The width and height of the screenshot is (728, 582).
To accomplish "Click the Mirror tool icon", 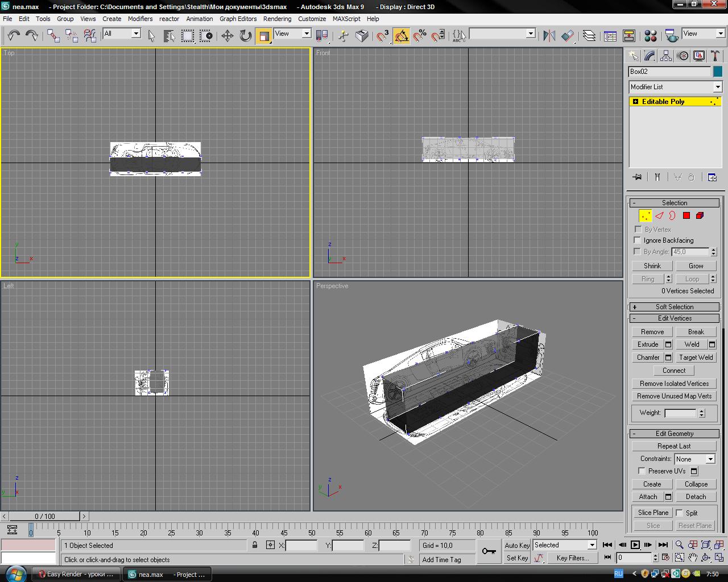I will click(x=549, y=36).
